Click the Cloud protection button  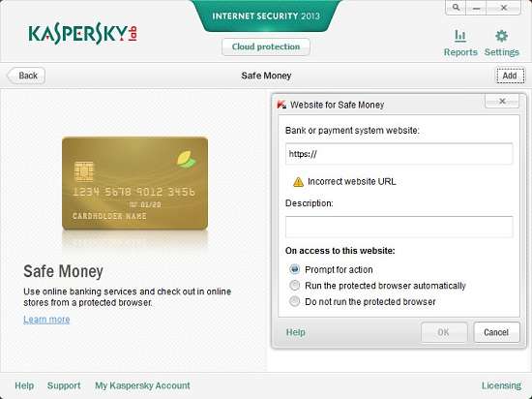pyautogui.click(x=266, y=46)
